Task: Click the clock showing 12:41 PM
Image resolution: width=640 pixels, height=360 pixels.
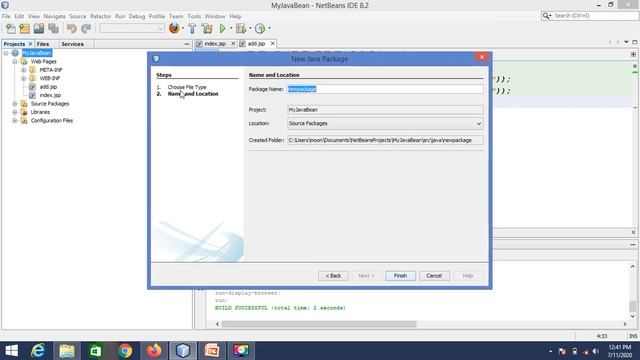Action: click(x=620, y=347)
